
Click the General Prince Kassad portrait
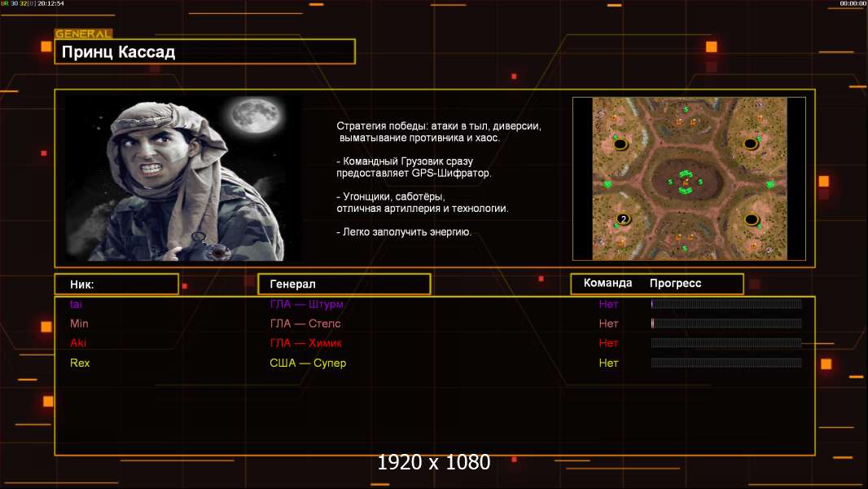click(x=184, y=178)
